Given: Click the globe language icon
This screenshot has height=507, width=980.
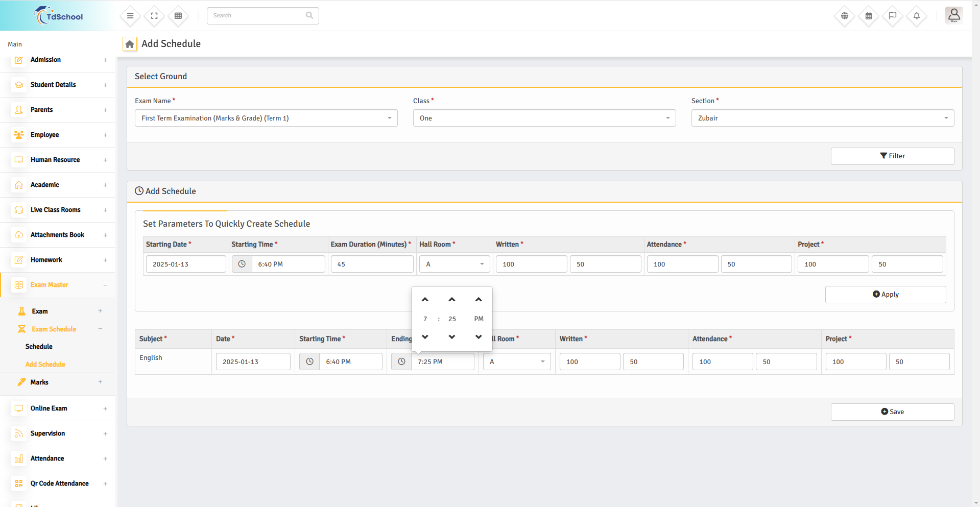Looking at the screenshot, I should (845, 16).
